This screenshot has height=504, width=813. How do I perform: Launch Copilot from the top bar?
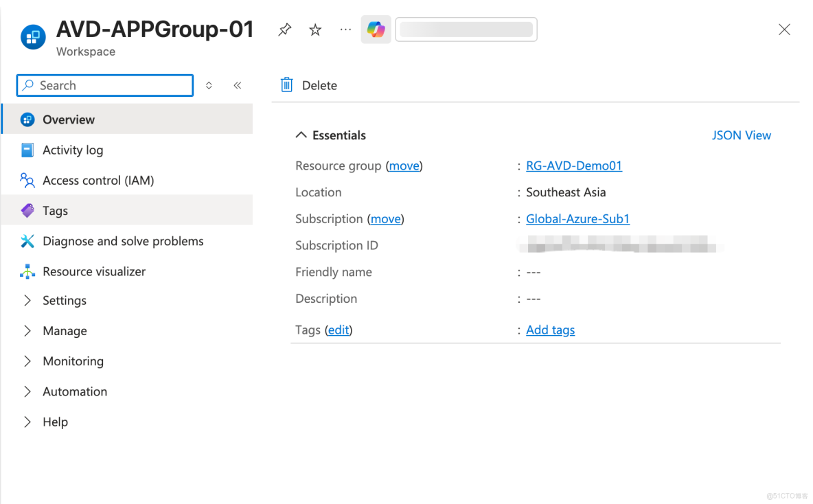point(376,30)
